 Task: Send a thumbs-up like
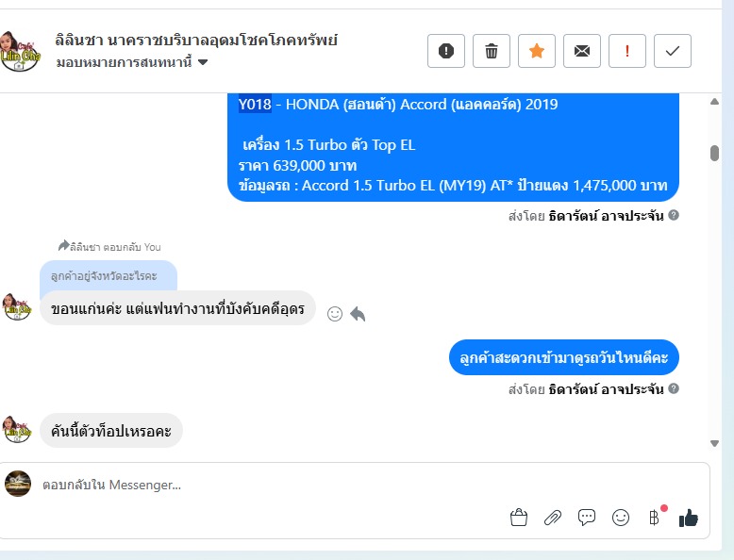pyautogui.click(x=689, y=517)
